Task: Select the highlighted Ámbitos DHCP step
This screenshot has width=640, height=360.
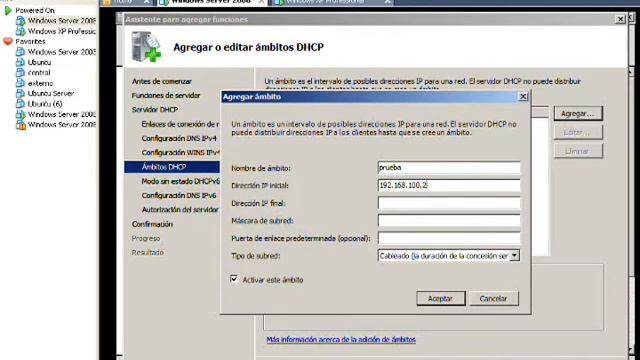Action: [172, 167]
